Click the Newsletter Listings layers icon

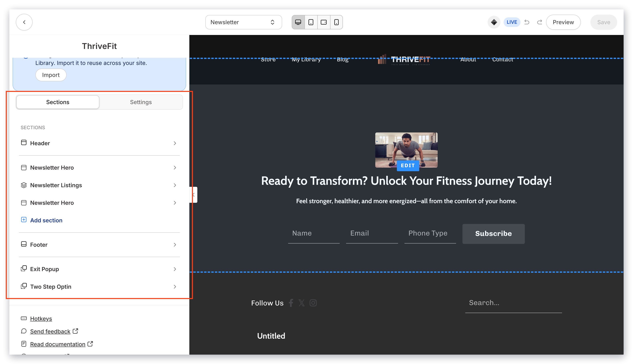(24, 185)
